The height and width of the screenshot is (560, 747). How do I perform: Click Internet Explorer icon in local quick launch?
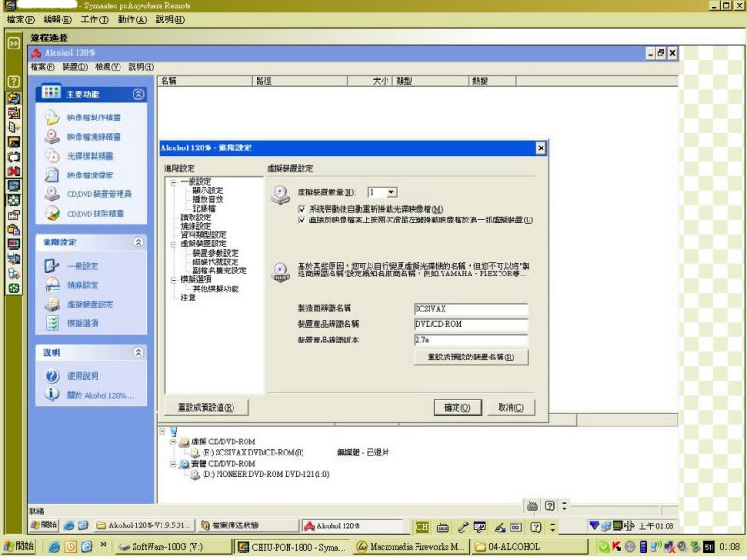(x=54, y=547)
